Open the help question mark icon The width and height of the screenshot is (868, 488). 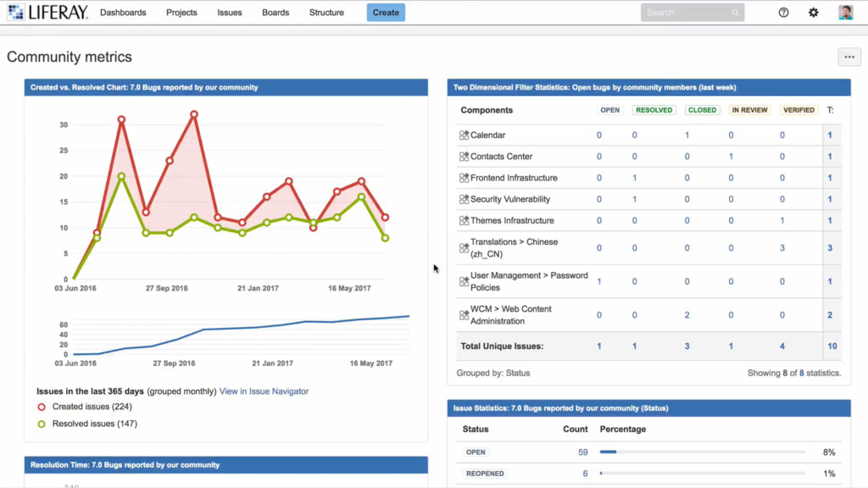[783, 13]
